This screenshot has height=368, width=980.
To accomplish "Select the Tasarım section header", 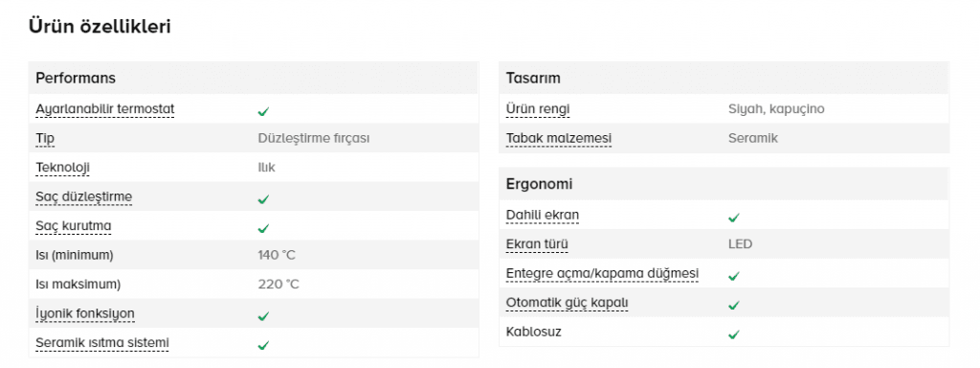I will click(724, 79).
